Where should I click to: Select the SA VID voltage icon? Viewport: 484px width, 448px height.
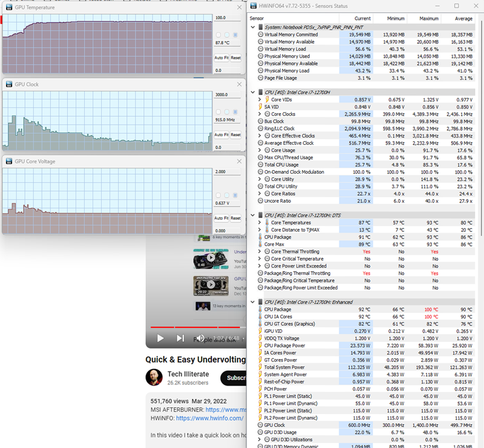pos(260,107)
